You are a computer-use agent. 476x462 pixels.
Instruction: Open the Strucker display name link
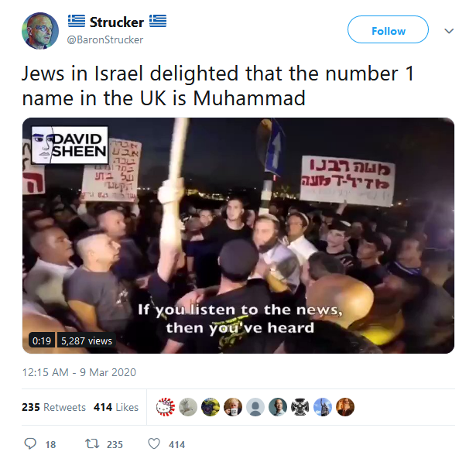pyautogui.click(x=117, y=22)
